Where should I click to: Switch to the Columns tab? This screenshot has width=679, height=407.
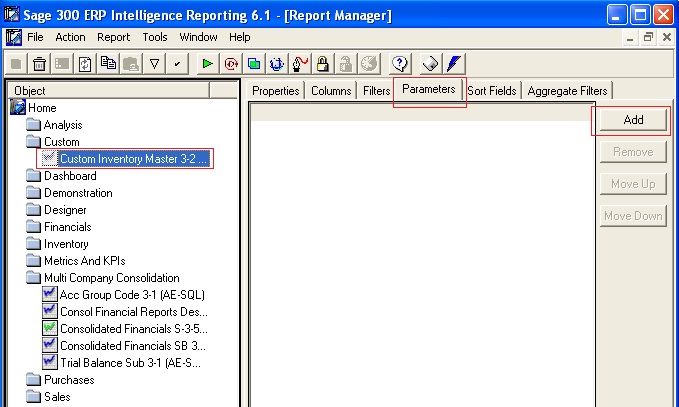tap(331, 91)
